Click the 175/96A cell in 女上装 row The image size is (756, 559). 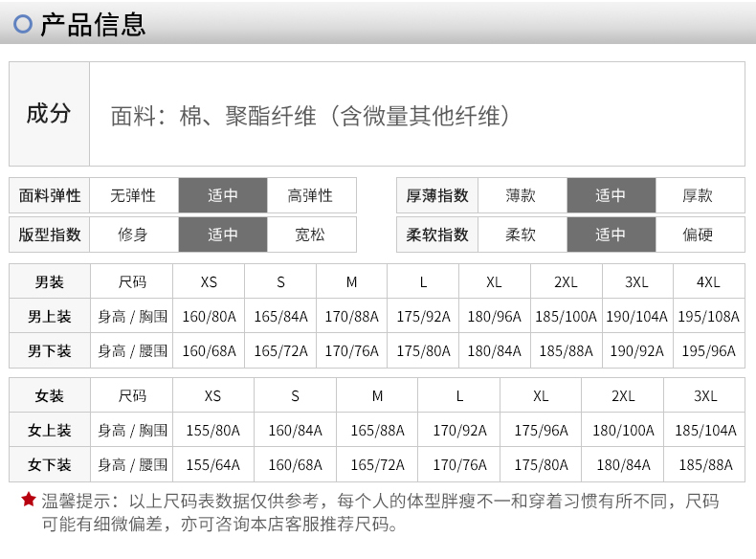541,430
